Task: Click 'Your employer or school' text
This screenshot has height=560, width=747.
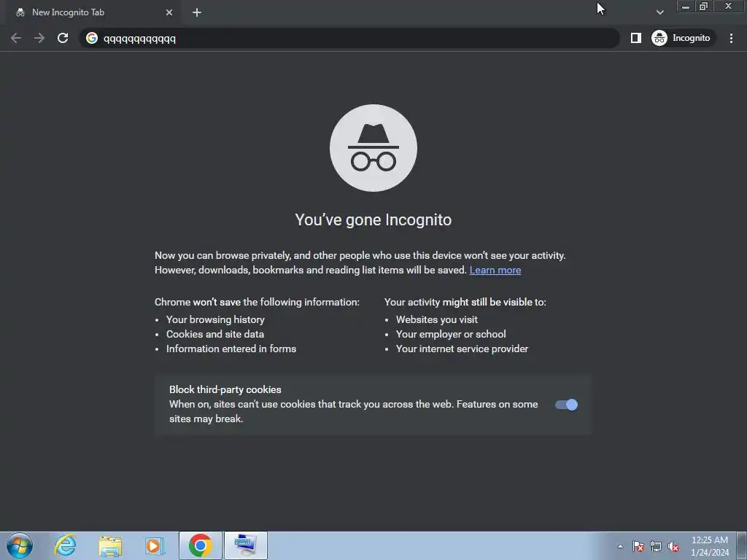Action: (x=451, y=334)
